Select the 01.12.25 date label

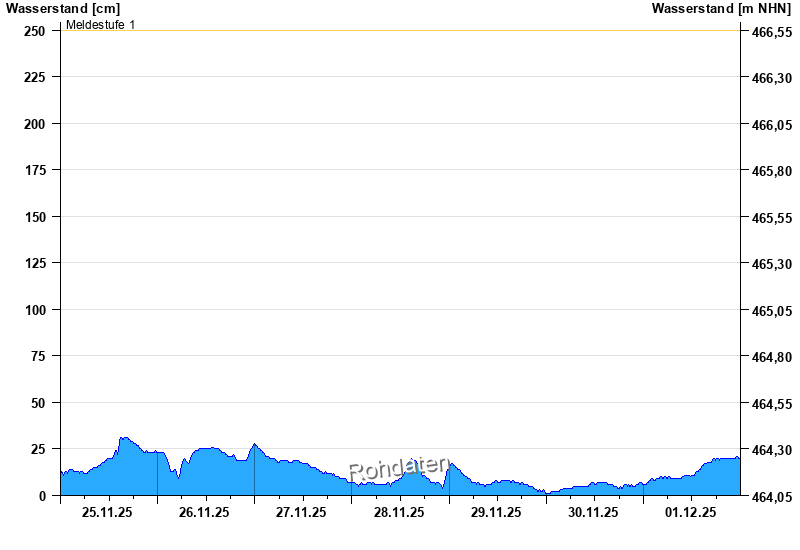[x=691, y=512]
